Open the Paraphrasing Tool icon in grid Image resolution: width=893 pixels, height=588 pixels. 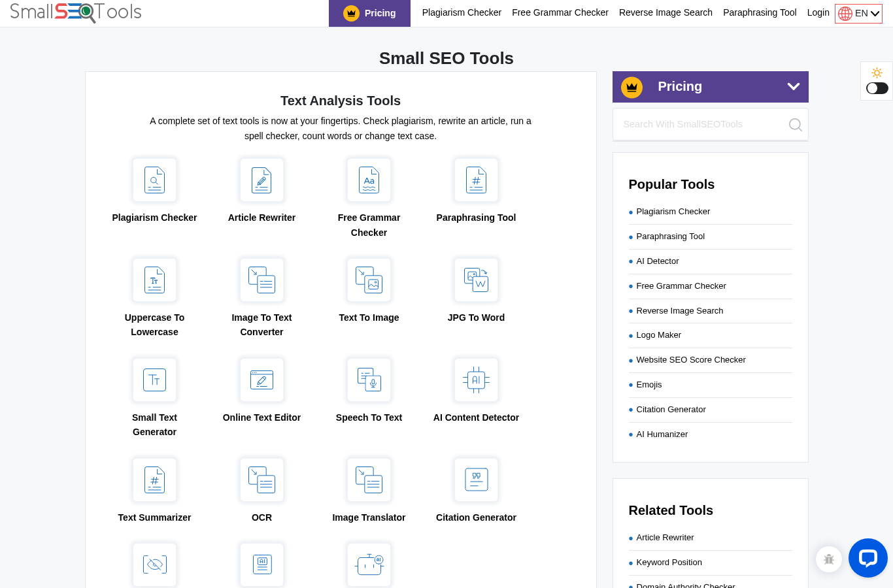tap(476, 180)
